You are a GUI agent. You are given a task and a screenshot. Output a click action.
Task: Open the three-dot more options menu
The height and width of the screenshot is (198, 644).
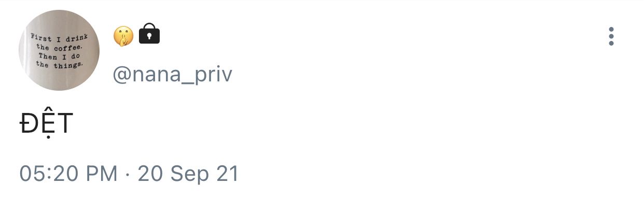pos(612,36)
